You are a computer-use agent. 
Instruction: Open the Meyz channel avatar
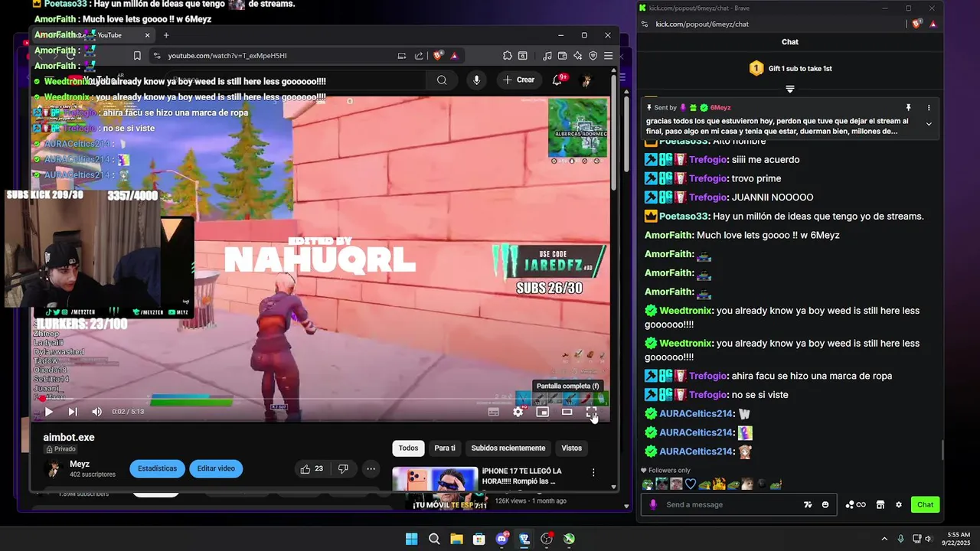[54, 468]
